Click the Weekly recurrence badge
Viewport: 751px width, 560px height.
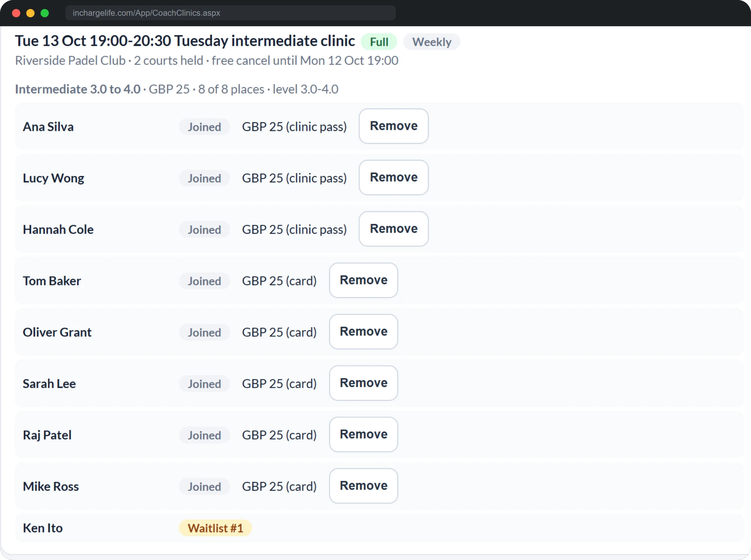pos(431,42)
